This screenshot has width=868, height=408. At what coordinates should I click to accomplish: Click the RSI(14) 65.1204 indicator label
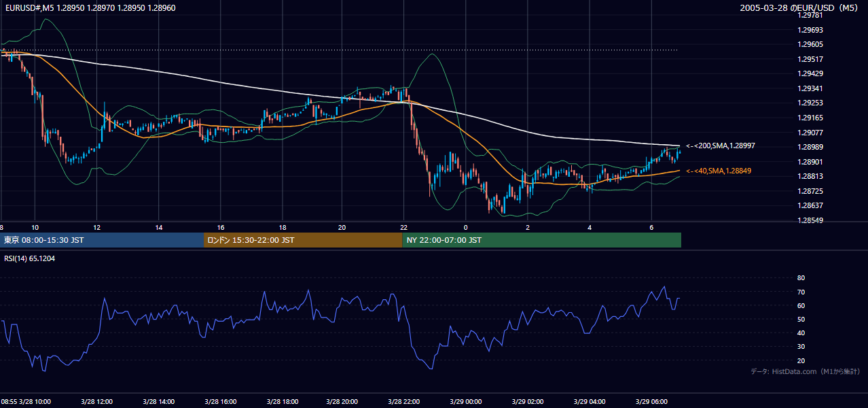point(30,258)
